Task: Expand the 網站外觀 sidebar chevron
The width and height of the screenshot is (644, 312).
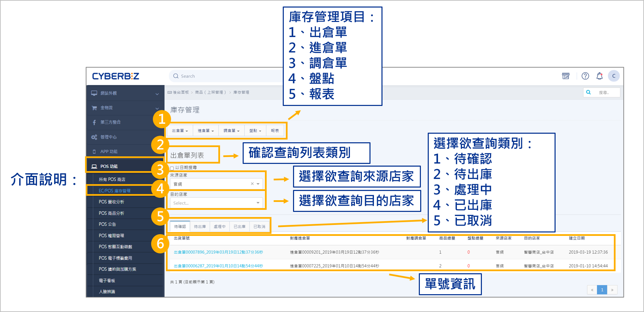Action: (x=157, y=94)
